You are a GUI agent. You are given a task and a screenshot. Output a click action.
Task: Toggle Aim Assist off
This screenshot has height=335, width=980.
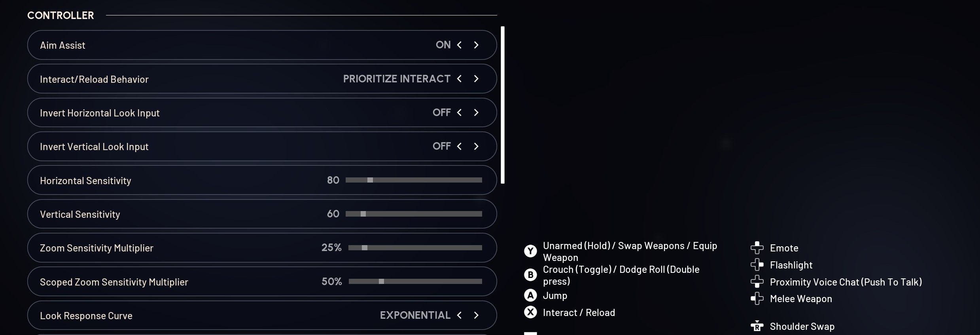[x=476, y=45]
